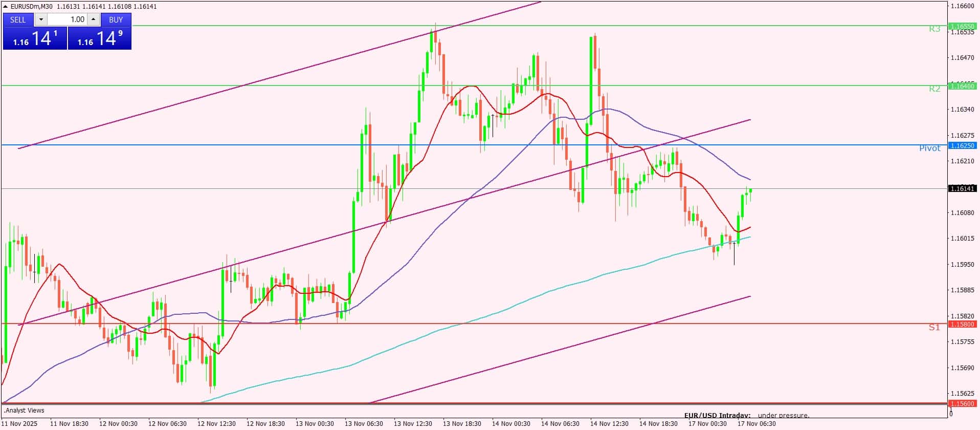Image resolution: width=980 pixels, height=430 pixels.
Task: Click the EUR/USD Intraday heading text
Action: pos(718,416)
